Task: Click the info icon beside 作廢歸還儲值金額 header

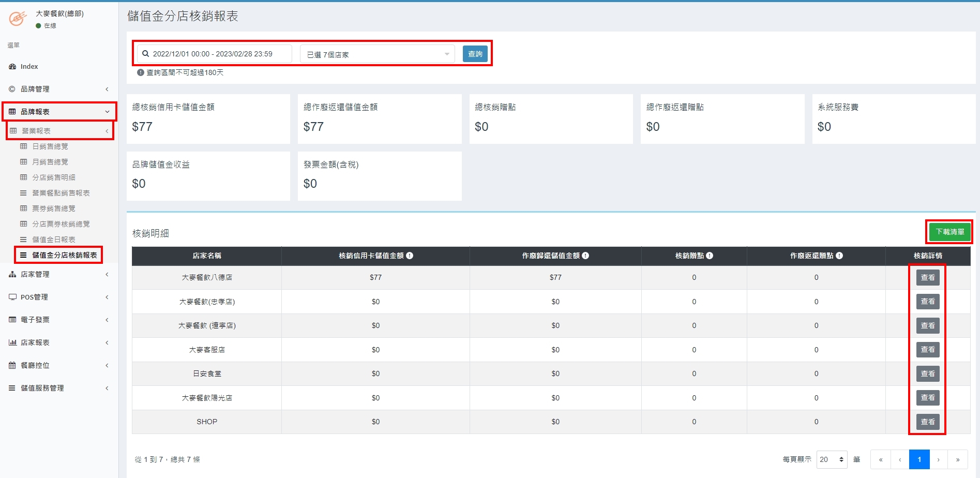Action: (x=585, y=256)
